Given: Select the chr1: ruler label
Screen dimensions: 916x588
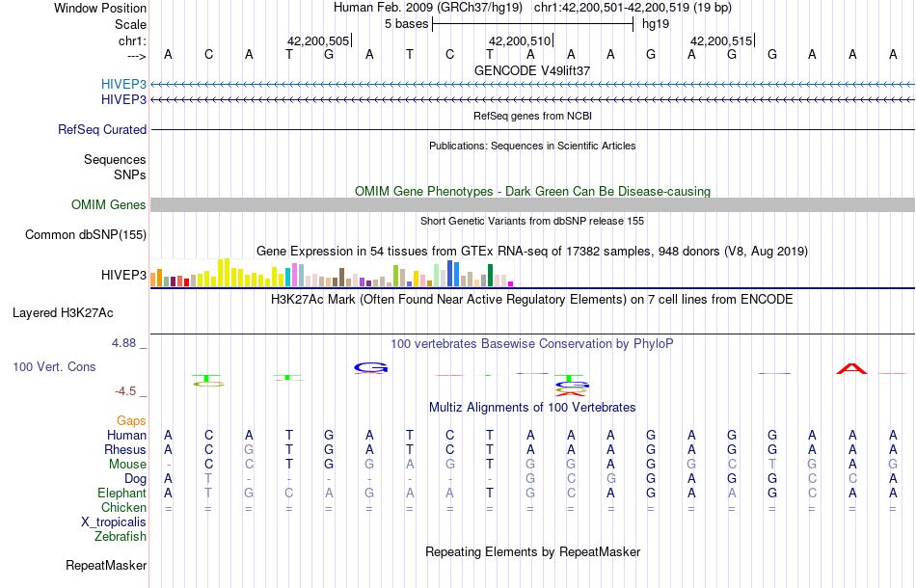Looking at the screenshot, I should 132,40.
